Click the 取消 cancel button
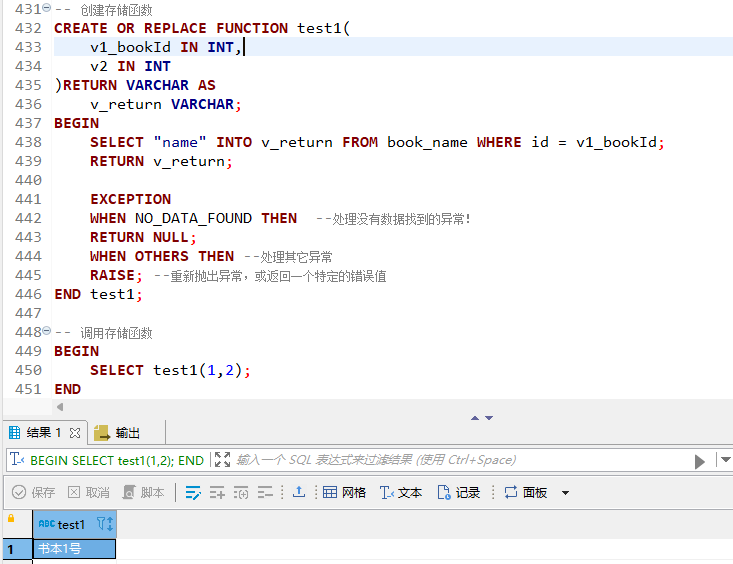Viewport: 733px width, 564px height. pyautogui.click(x=89, y=492)
